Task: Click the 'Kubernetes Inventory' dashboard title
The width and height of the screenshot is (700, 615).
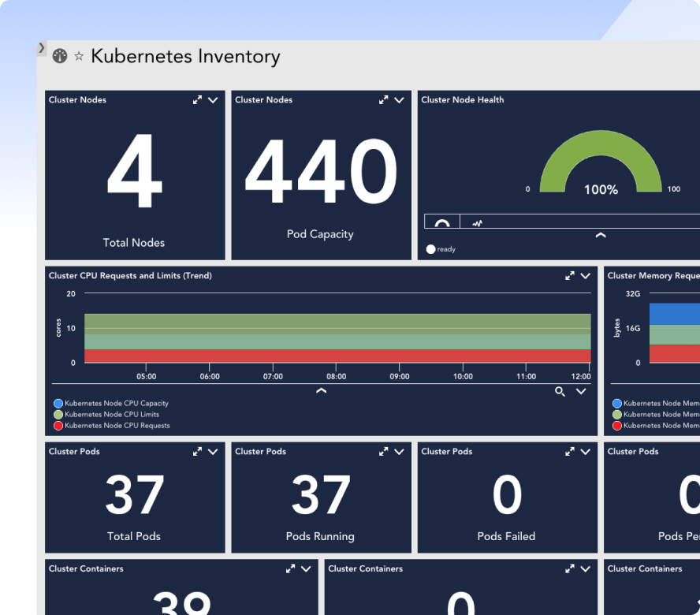Action: (186, 57)
